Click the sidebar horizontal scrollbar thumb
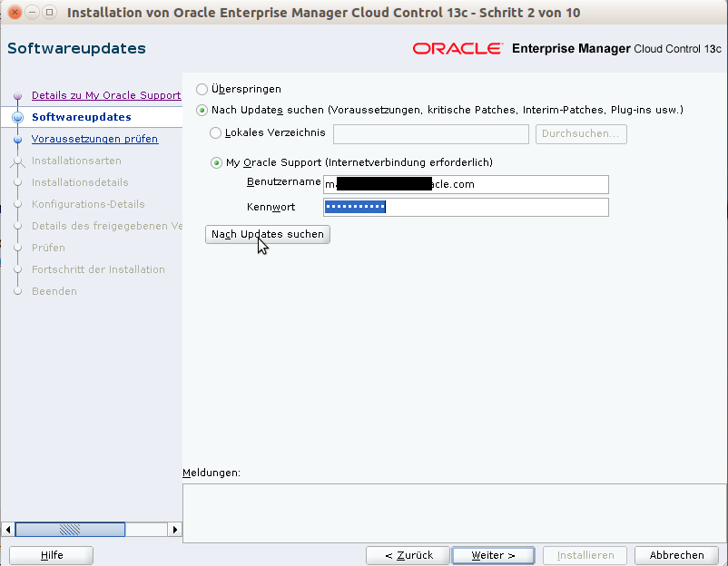Screen dimensions: 728x566 click(70, 530)
